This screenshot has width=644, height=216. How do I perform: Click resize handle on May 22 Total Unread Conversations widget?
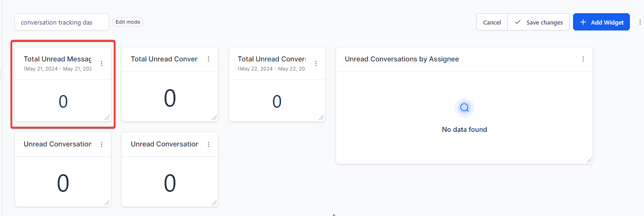[322, 118]
